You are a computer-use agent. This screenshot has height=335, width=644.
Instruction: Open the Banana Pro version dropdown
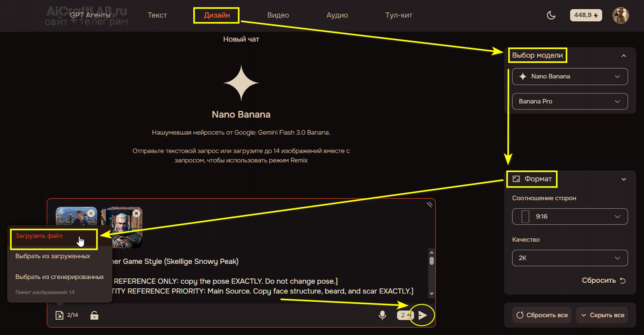pyautogui.click(x=570, y=101)
